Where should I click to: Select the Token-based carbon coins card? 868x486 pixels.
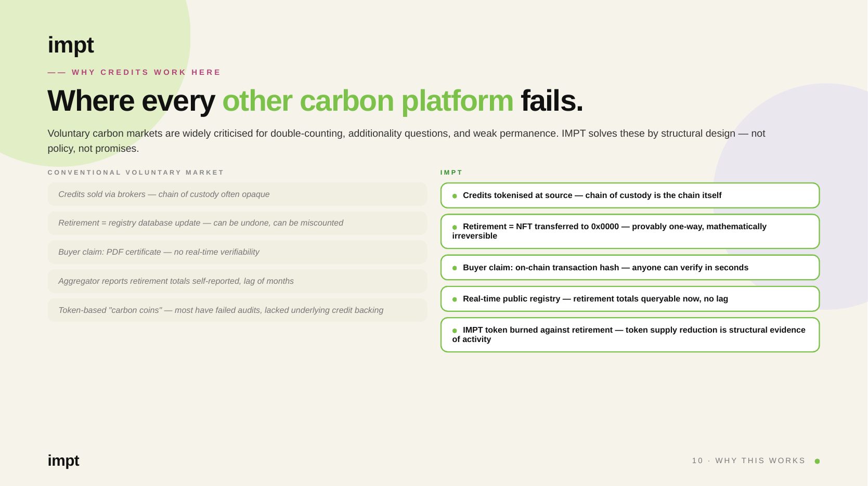[237, 310]
